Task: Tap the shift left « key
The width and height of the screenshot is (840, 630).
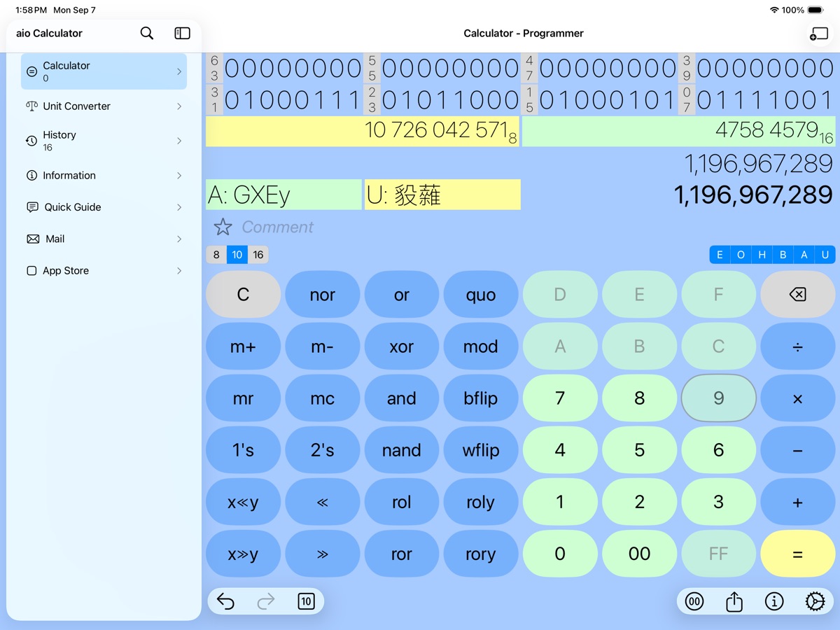Action: (x=322, y=502)
